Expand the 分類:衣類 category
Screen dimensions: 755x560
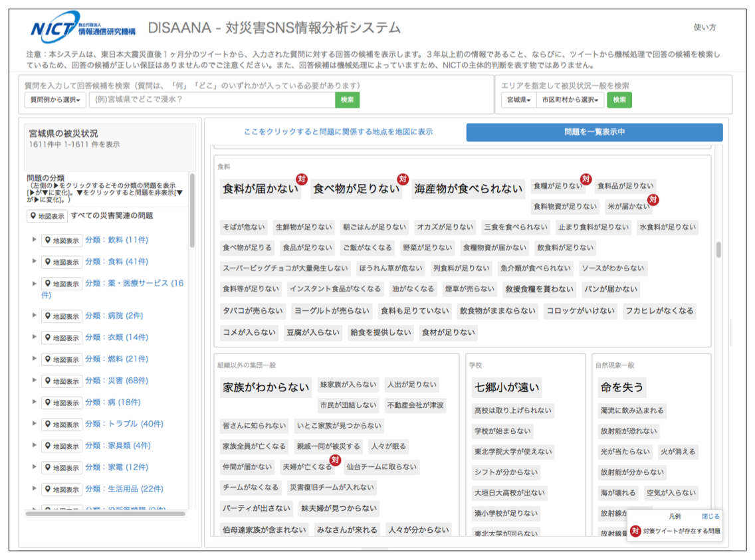(34, 337)
